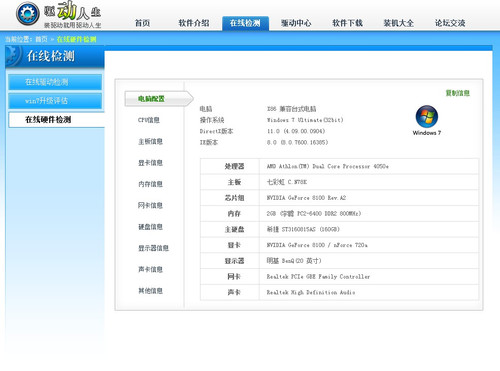Select 在线硬件检测 in the sidebar

click(56, 120)
